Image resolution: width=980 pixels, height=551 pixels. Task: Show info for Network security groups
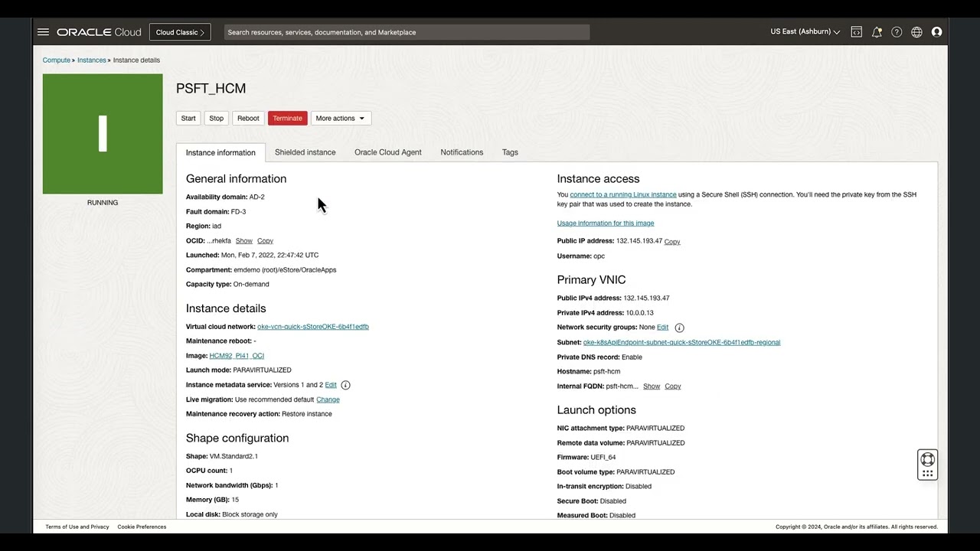(x=679, y=328)
